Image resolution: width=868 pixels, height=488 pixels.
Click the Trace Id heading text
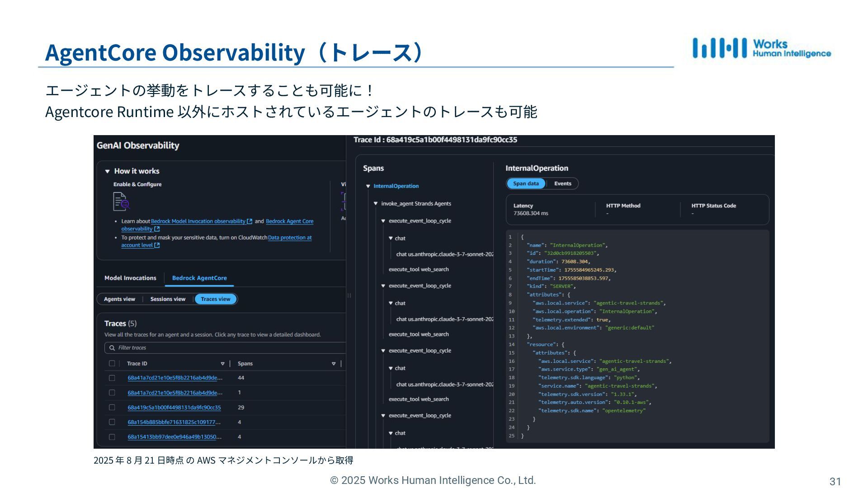click(x=435, y=140)
